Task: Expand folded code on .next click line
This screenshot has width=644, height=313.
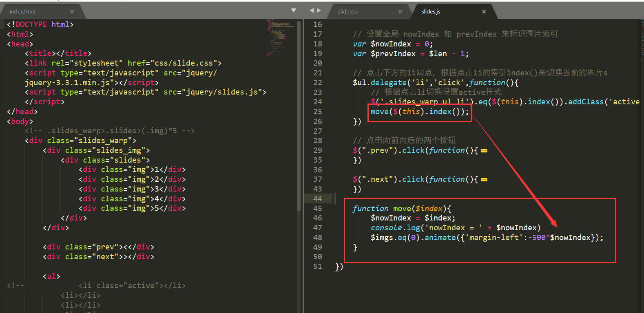Action: pyautogui.click(x=484, y=180)
